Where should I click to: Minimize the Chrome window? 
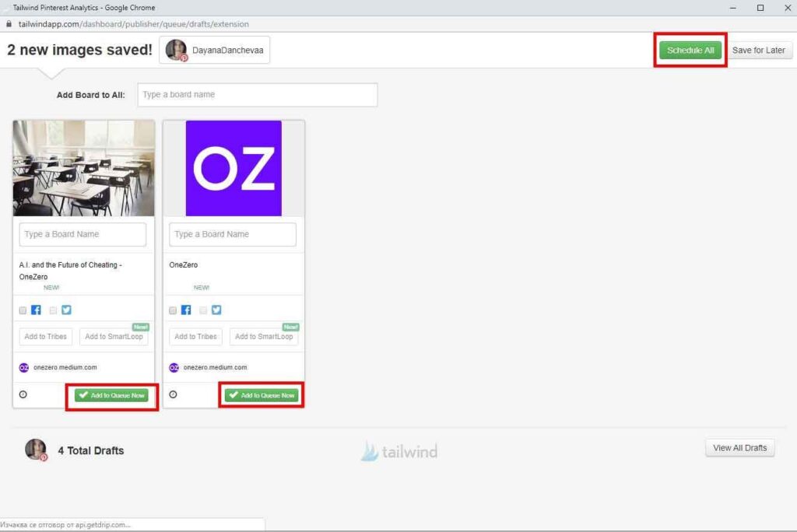tap(733, 8)
